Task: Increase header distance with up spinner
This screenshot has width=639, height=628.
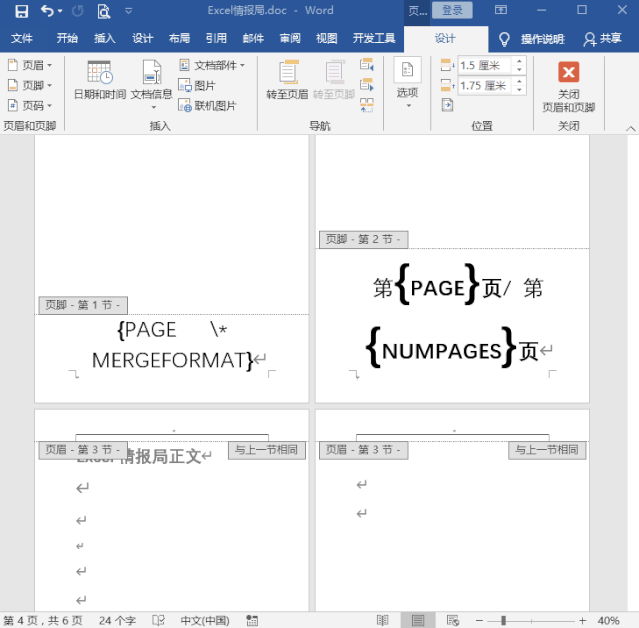Action: 519,61
